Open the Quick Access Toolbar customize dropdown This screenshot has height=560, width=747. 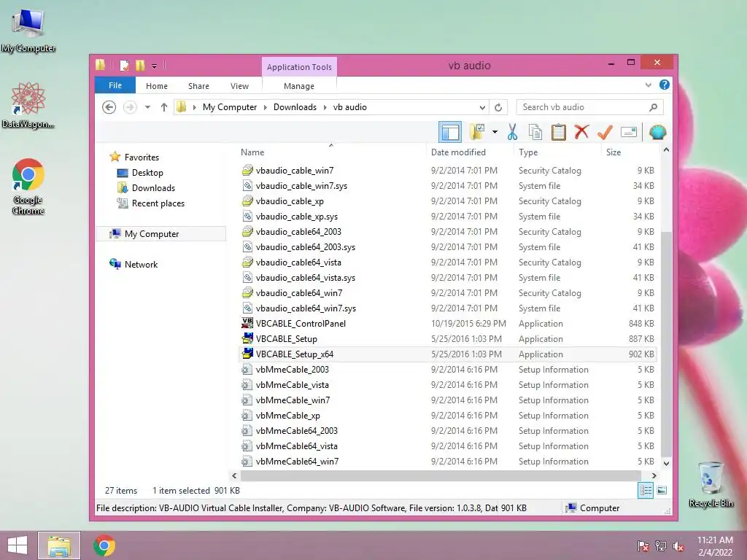[x=155, y=66]
